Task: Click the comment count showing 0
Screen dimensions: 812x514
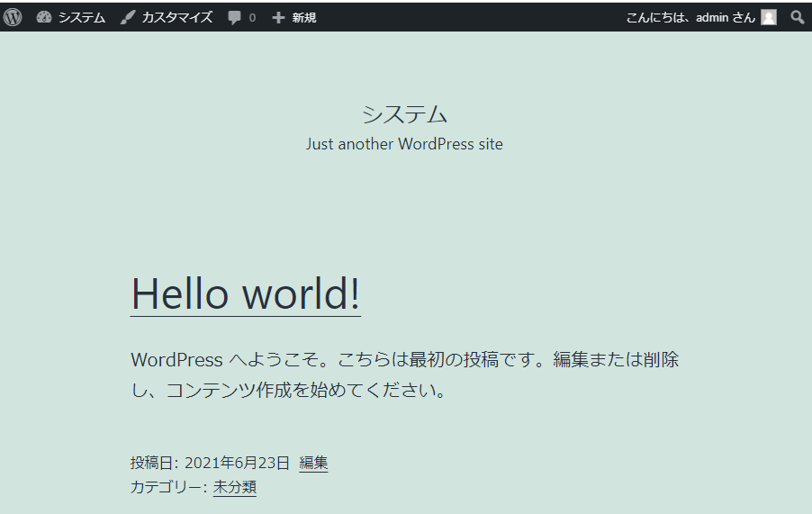Action: (x=252, y=17)
